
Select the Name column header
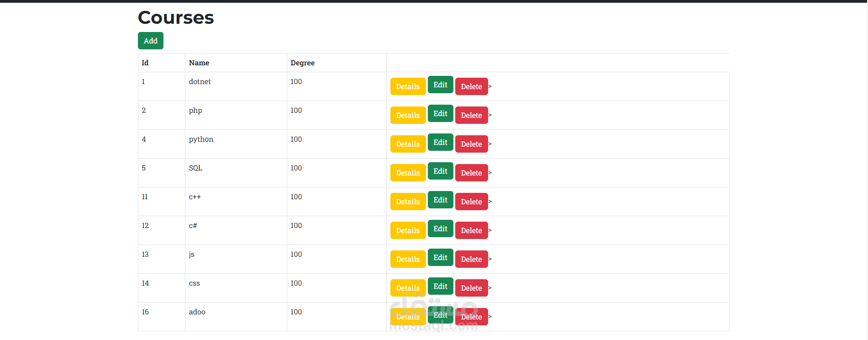(199, 63)
